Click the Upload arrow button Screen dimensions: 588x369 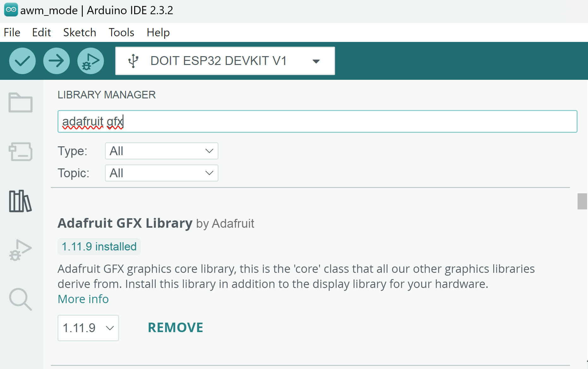[x=57, y=61]
